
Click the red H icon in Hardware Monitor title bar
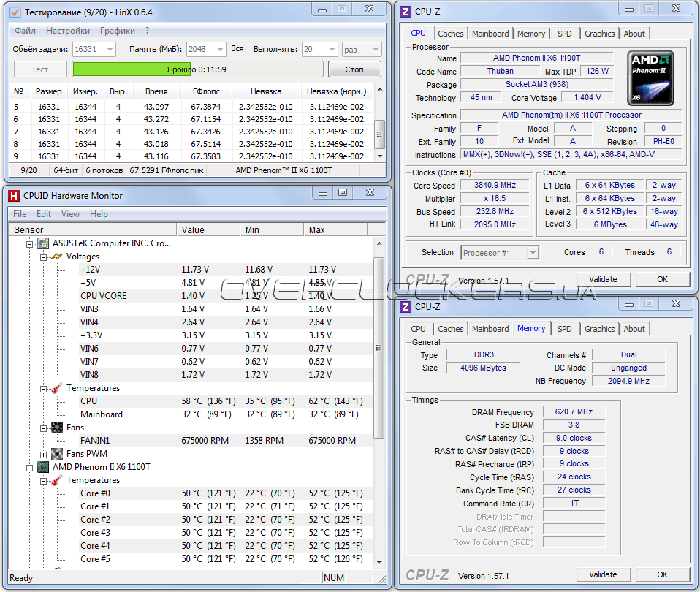(13, 195)
